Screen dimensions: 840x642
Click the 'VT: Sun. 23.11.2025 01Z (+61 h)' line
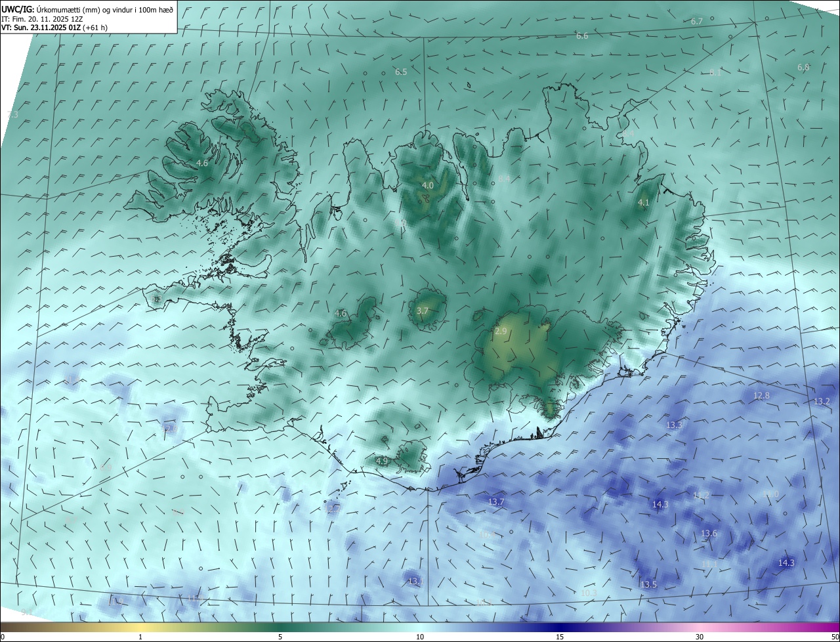pyautogui.click(x=54, y=28)
